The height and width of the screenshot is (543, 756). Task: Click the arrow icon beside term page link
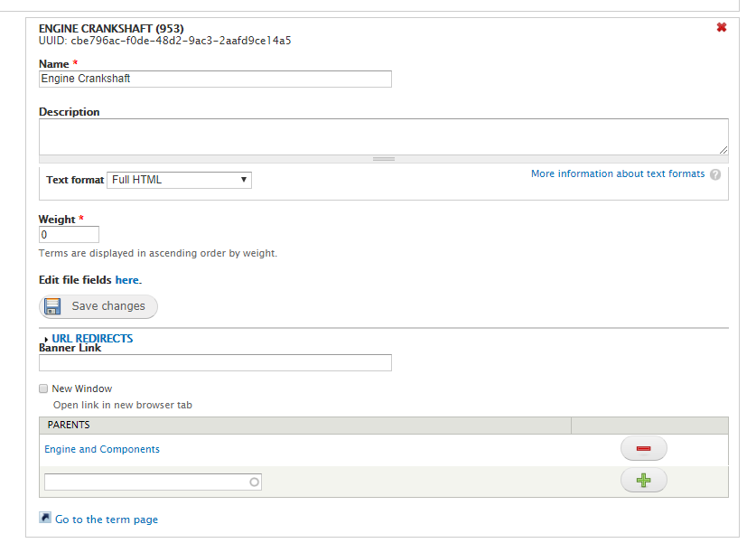click(x=45, y=518)
